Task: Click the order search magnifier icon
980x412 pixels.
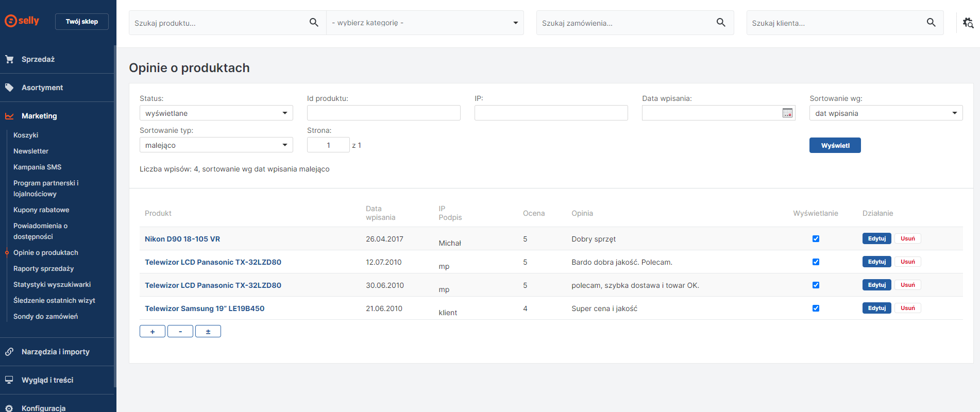Action: 721,23
